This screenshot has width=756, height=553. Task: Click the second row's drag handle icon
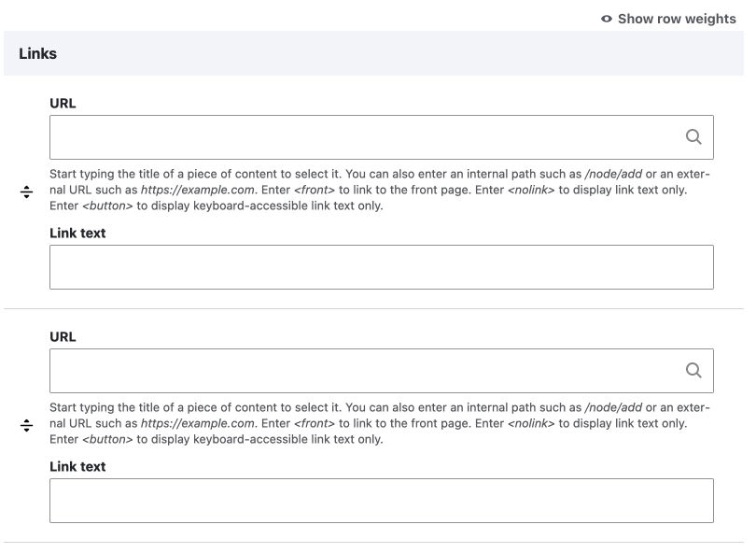point(26,426)
